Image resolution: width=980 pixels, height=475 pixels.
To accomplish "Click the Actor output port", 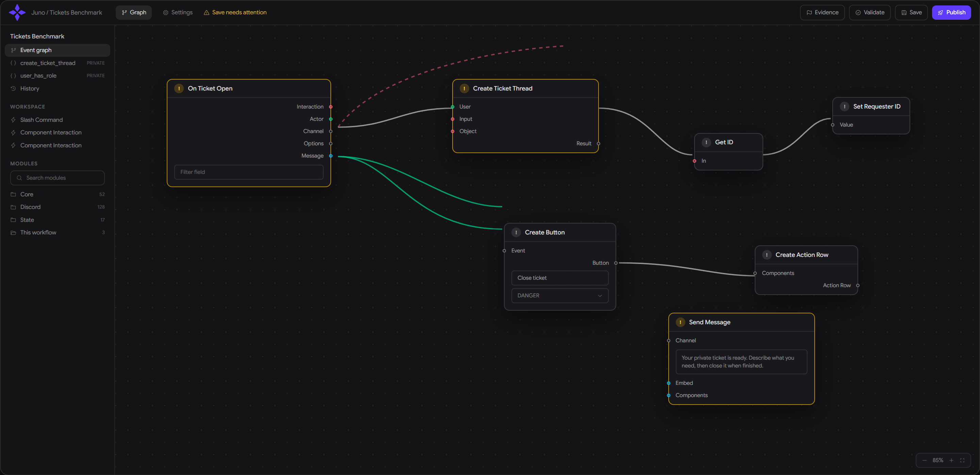I will pyautogui.click(x=331, y=119).
